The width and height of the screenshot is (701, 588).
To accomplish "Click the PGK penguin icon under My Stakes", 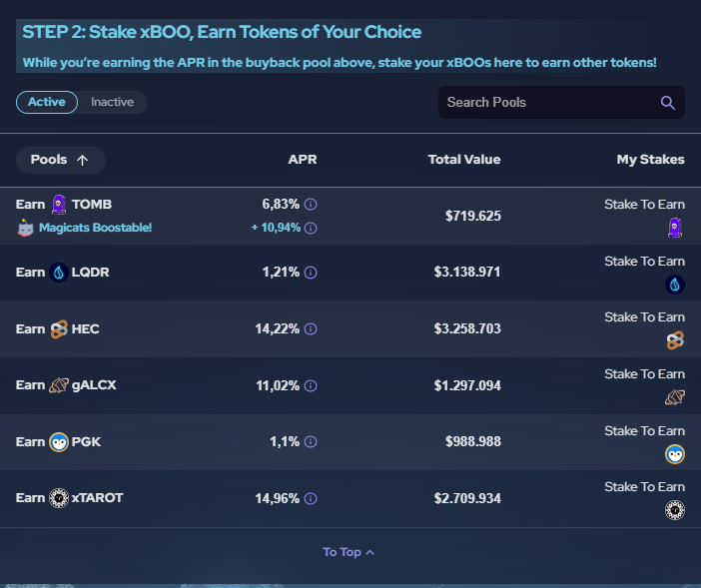I will 675,454.
